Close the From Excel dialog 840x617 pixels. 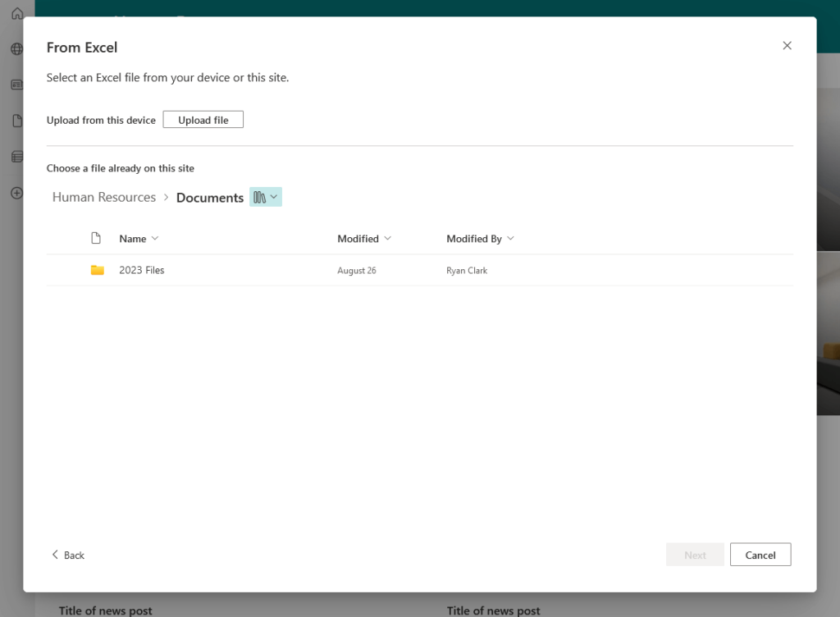(787, 45)
